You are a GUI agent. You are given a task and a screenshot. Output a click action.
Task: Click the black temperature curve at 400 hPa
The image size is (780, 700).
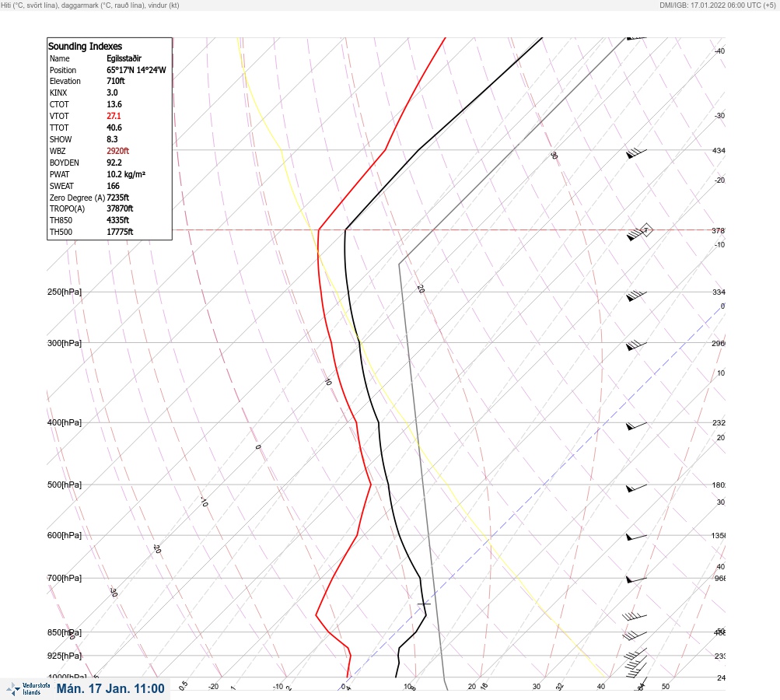[x=379, y=422]
